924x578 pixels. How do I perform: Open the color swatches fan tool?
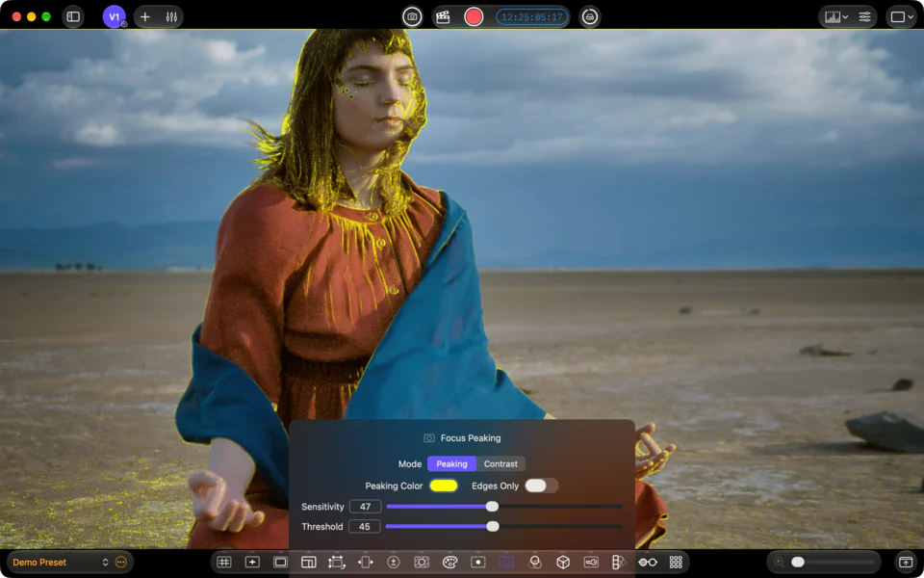618,562
